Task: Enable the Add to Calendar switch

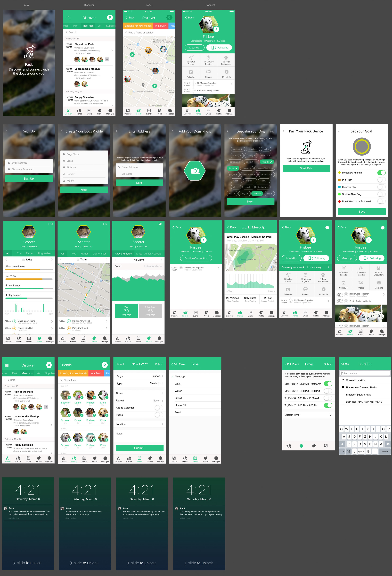Action: [159, 408]
